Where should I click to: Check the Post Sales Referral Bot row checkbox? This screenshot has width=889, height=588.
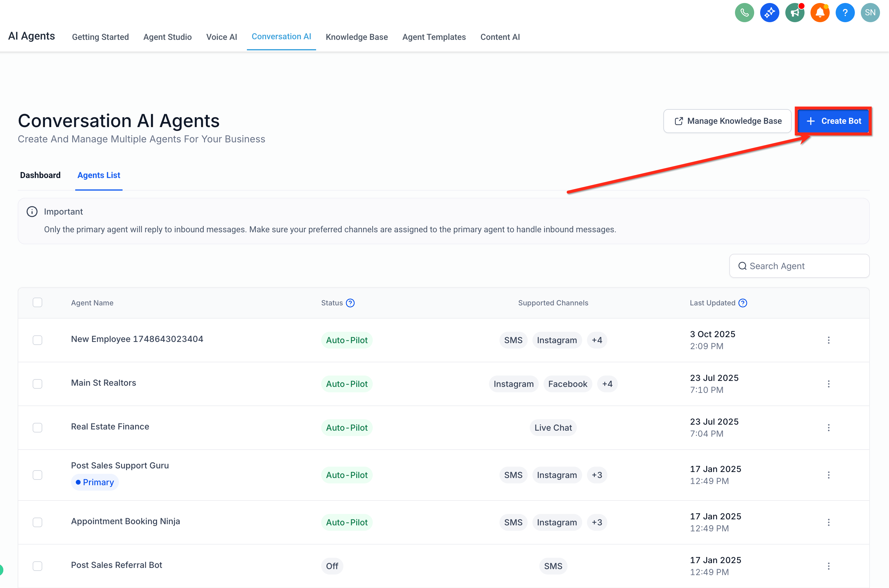point(37,566)
